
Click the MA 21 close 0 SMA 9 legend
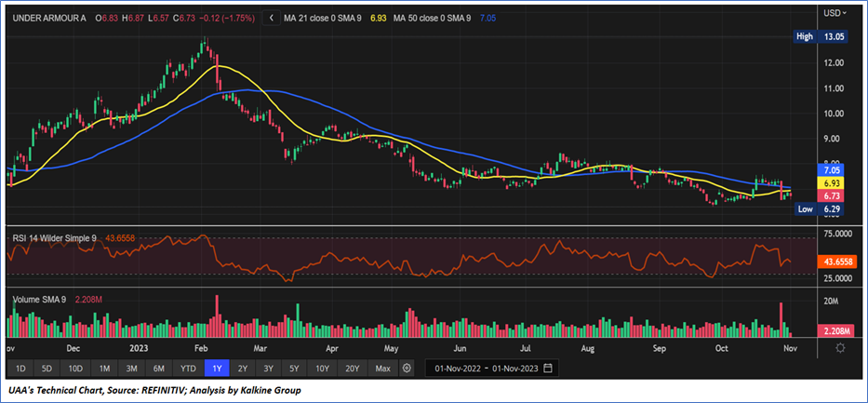(323, 19)
